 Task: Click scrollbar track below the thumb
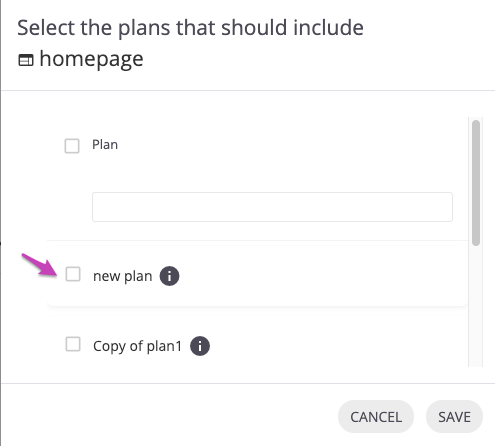(x=476, y=307)
